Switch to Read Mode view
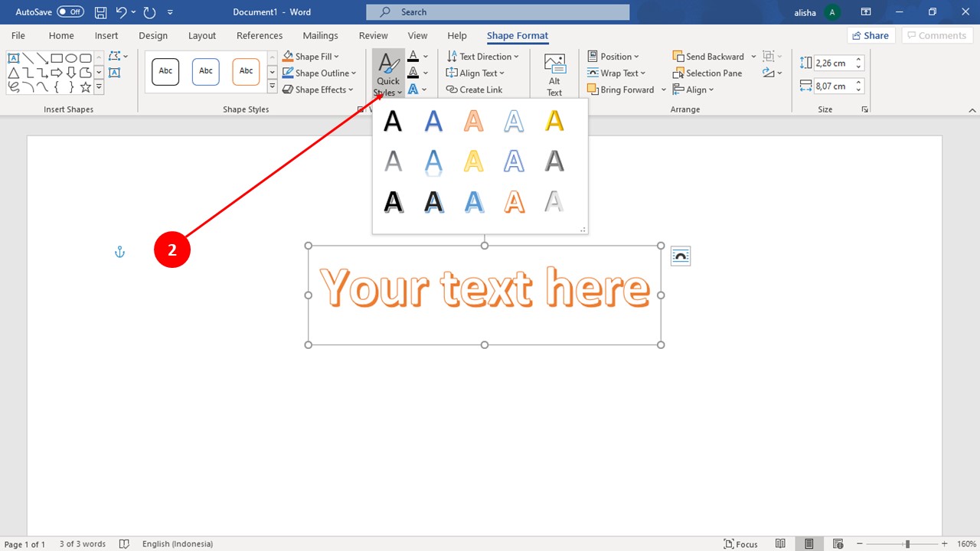Image resolution: width=980 pixels, height=551 pixels. click(x=780, y=543)
